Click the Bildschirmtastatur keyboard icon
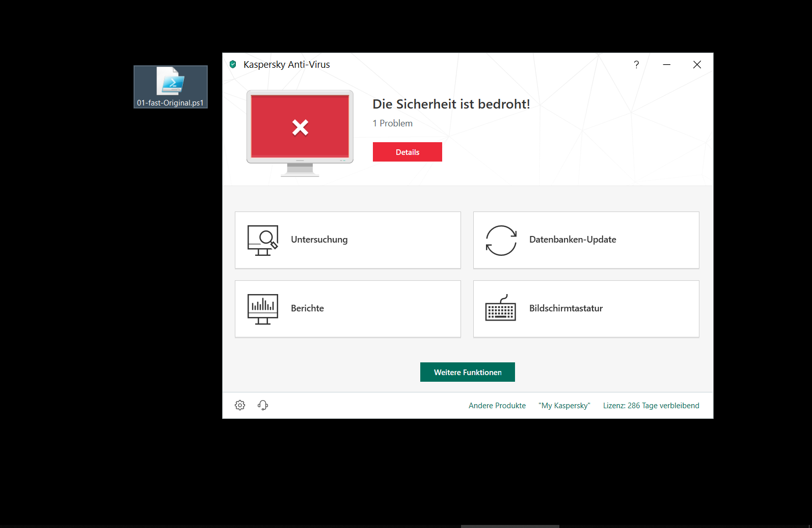The width and height of the screenshot is (812, 528). coord(501,308)
